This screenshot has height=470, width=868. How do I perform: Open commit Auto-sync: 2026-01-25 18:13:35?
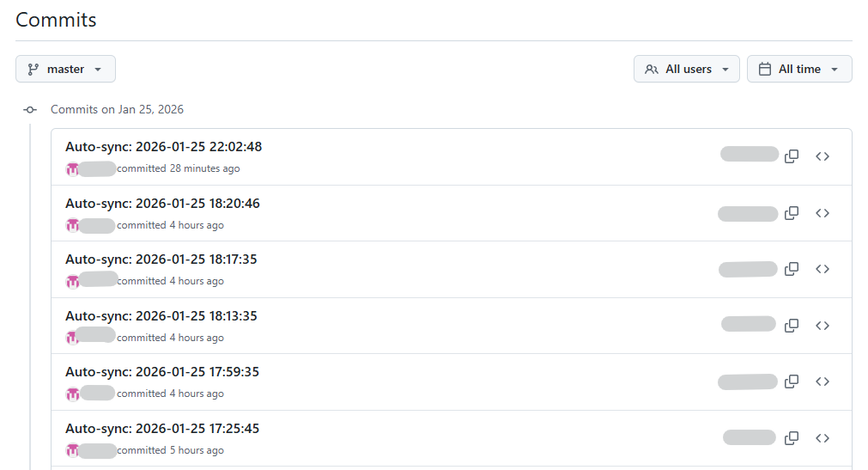pos(161,316)
